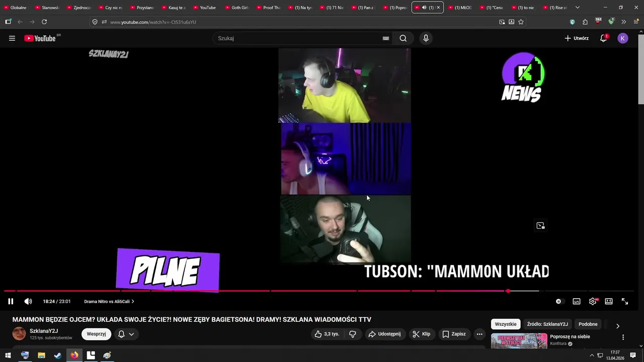Open the account avatar menu

[x=623, y=38]
